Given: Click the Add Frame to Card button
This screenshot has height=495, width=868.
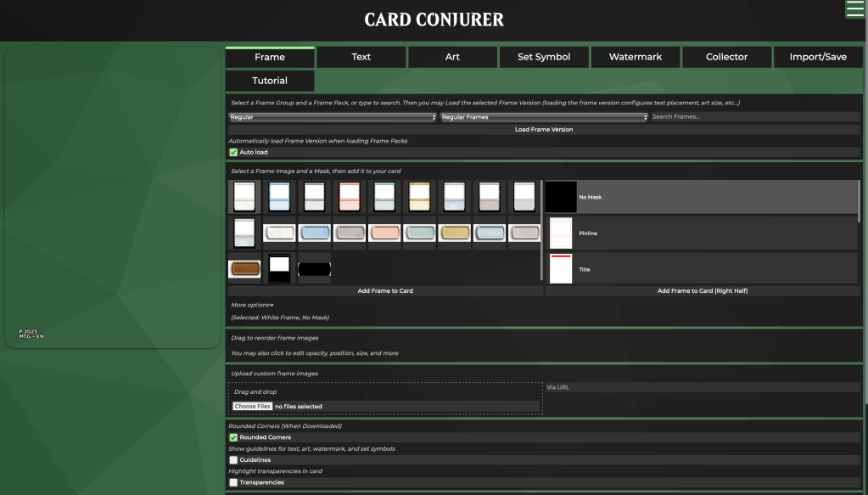Looking at the screenshot, I should click(x=385, y=290).
